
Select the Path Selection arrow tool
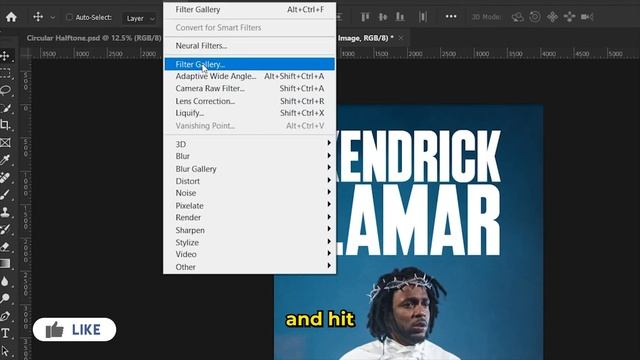point(5,350)
